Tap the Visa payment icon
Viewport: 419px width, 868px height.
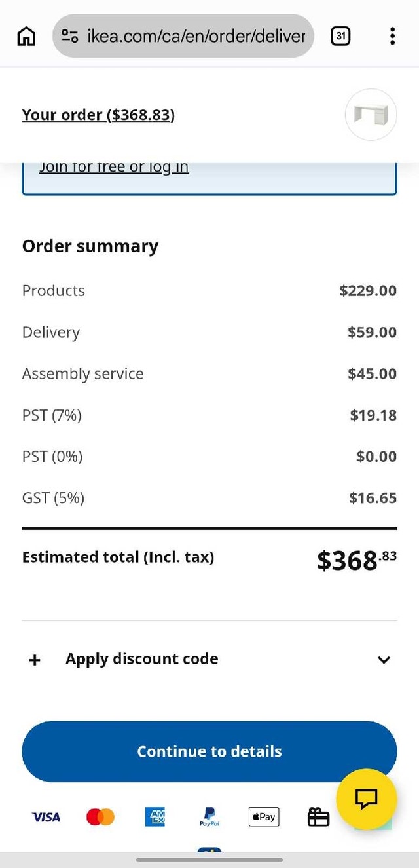(x=46, y=817)
